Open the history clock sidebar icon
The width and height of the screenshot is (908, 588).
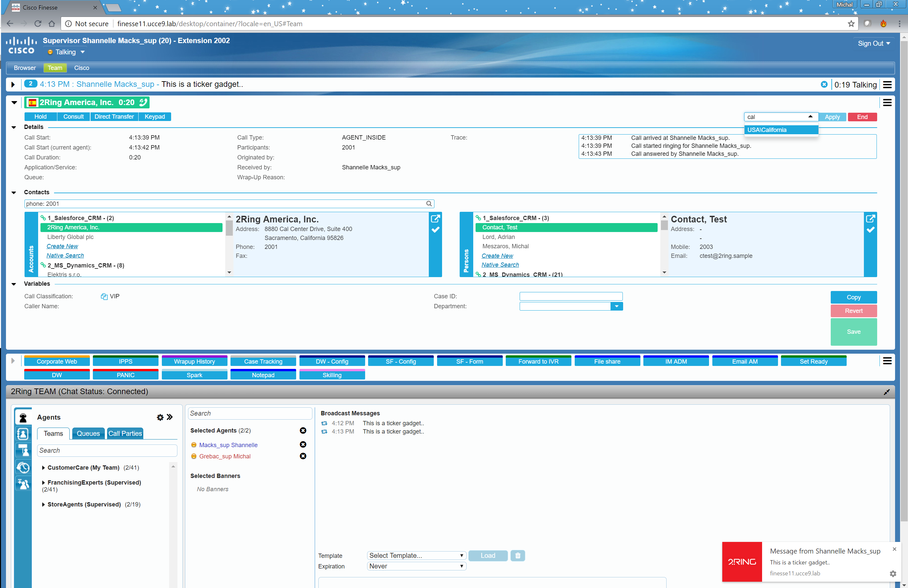tap(23, 467)
